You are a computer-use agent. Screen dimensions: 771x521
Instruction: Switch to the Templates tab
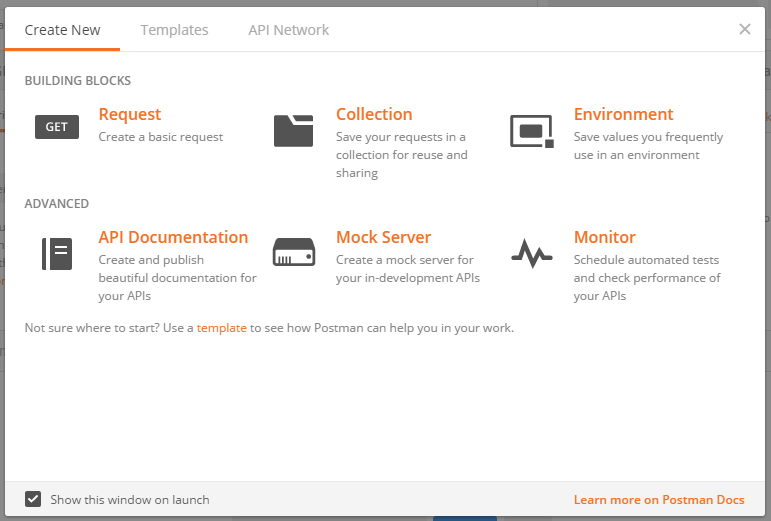click(175, 30)
